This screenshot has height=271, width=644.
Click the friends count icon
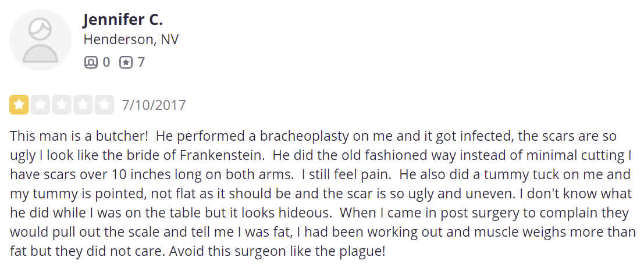pos(91,62)
